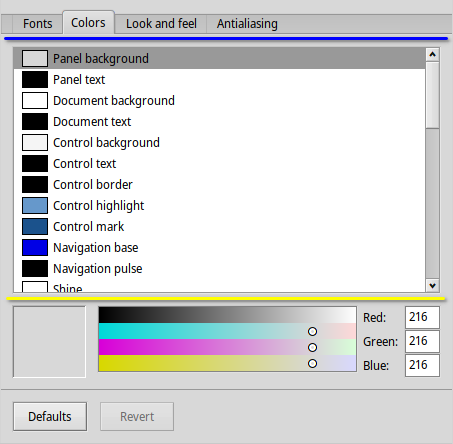Select the Panel text entry
This screenshot has width=453, height=444.
click(x=219, y=80)
